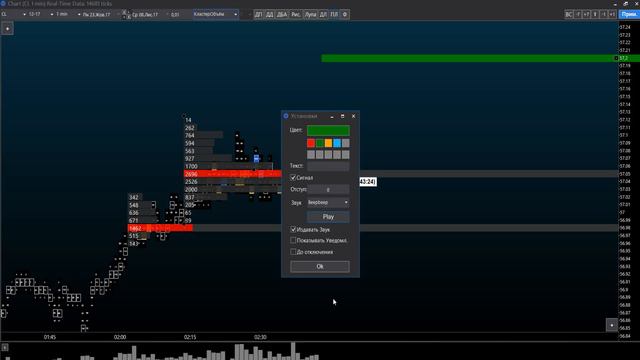Pick the blue color swatch
The height and width of the screenshot is (360, 640).
tap(337, 143)
